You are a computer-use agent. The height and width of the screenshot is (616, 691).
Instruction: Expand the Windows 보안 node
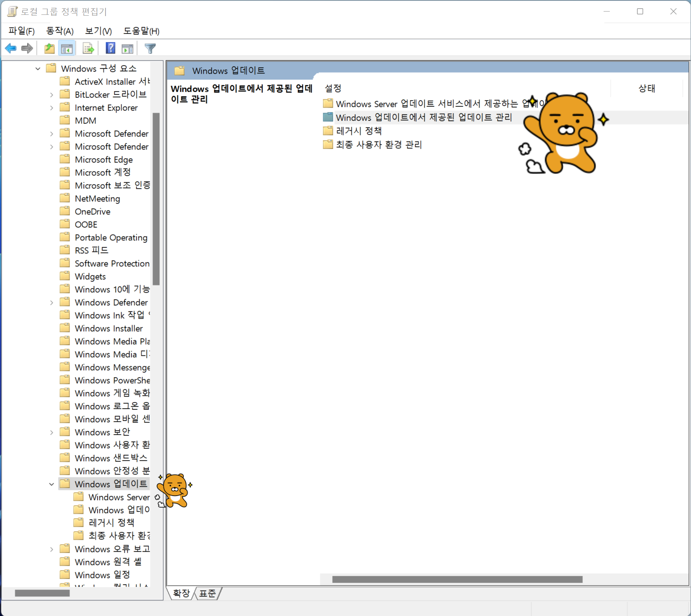click(52, 433)
